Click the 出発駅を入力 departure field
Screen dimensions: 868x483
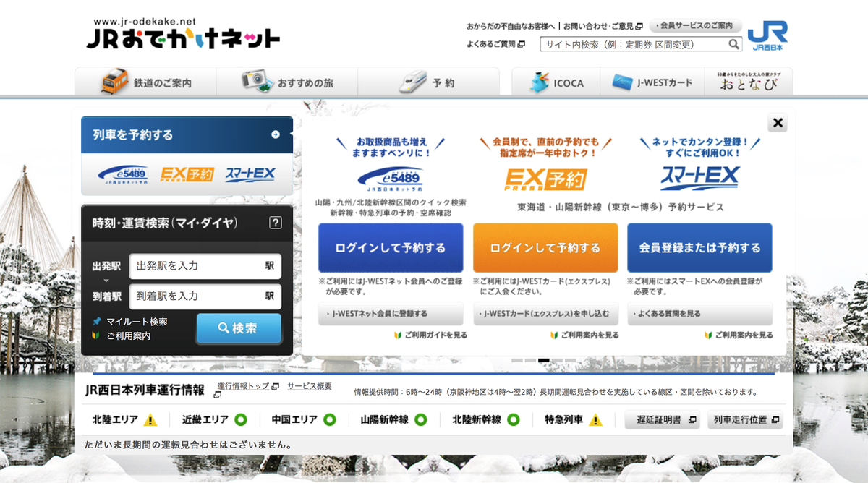click(x=205, y=266)
